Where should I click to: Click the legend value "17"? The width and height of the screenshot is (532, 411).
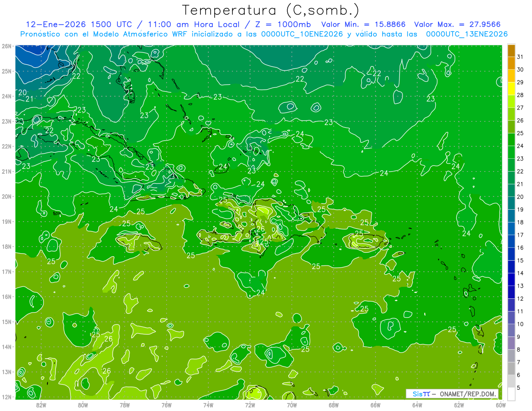520,235
